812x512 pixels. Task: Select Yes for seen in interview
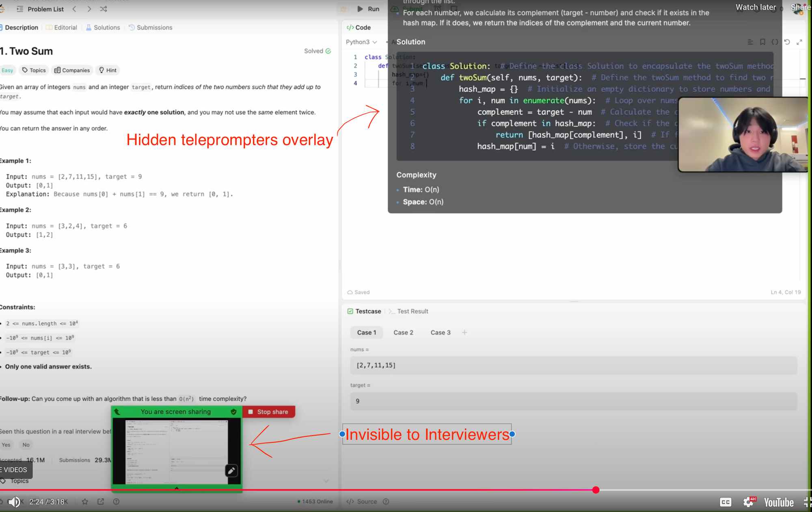(6, 445)
